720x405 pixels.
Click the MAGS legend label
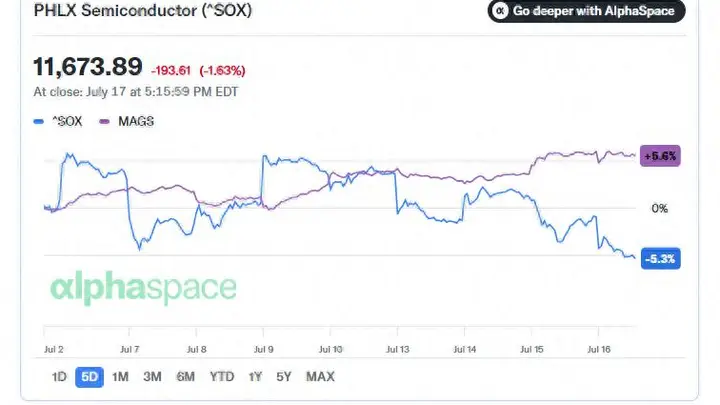(136, 122)
